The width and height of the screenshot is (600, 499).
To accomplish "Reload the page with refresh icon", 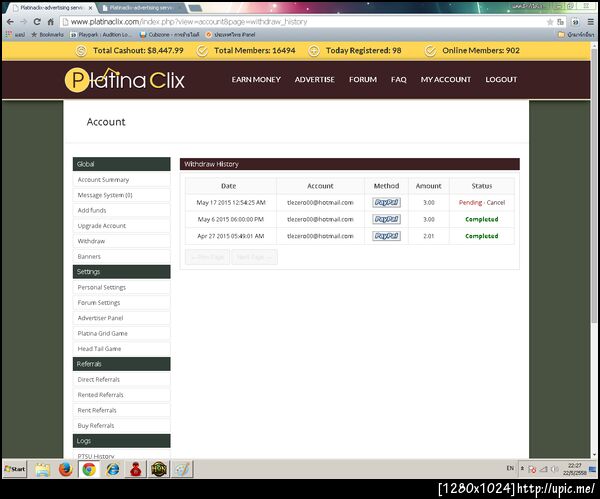I will coord(37,22).
